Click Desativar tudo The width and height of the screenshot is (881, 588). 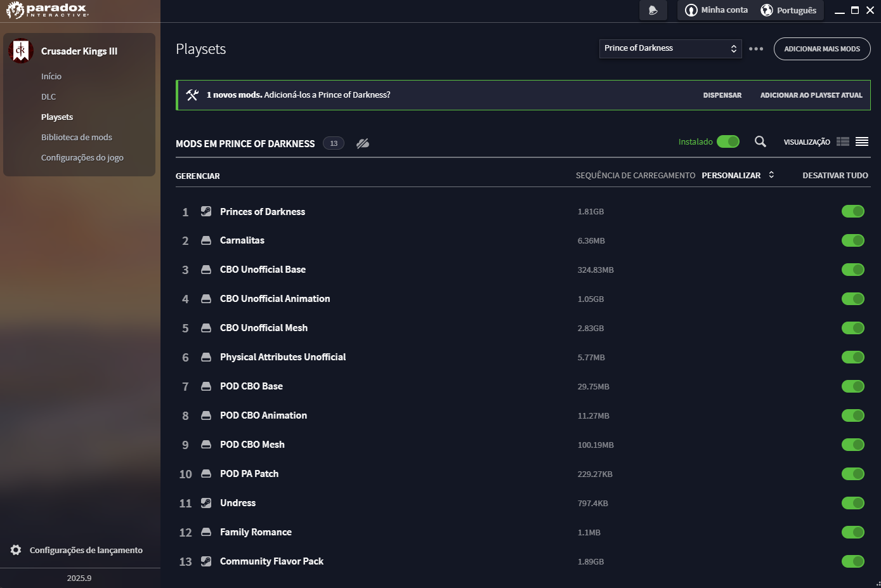coord(835,175)
